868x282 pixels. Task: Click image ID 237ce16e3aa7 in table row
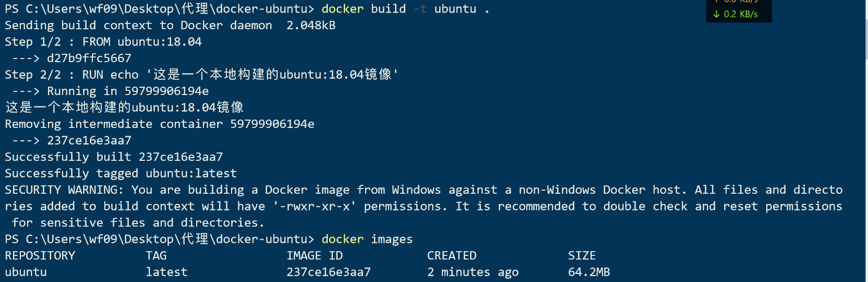click(329, 272)
